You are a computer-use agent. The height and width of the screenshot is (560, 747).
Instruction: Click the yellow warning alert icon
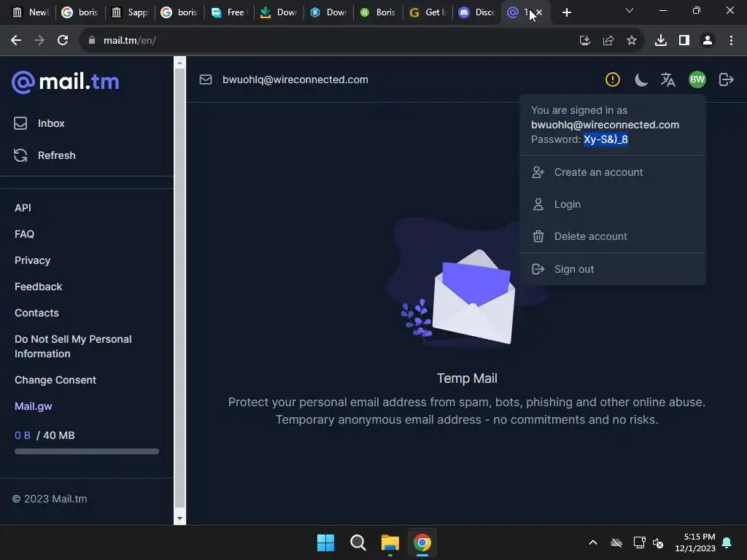[x=612, y=79]
